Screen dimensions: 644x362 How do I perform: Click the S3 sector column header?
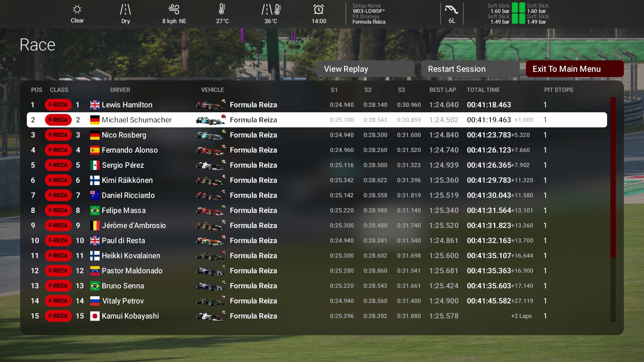(x=401, y=90)
